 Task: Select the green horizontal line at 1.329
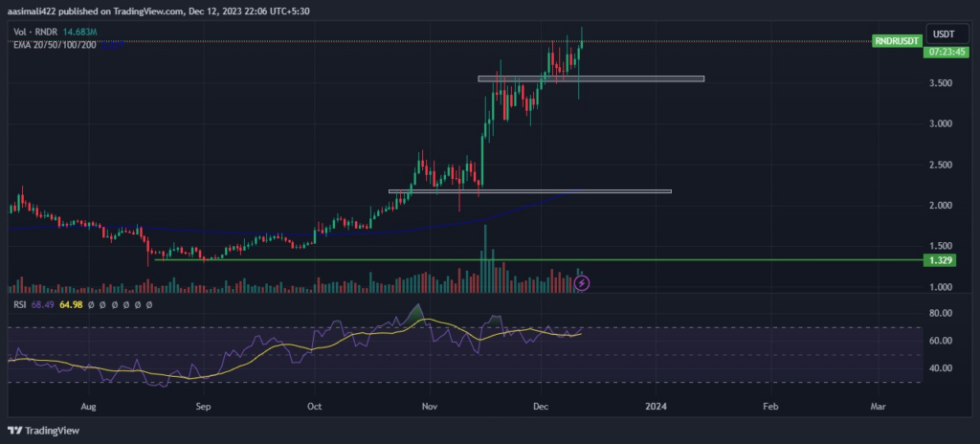[538, 259]
